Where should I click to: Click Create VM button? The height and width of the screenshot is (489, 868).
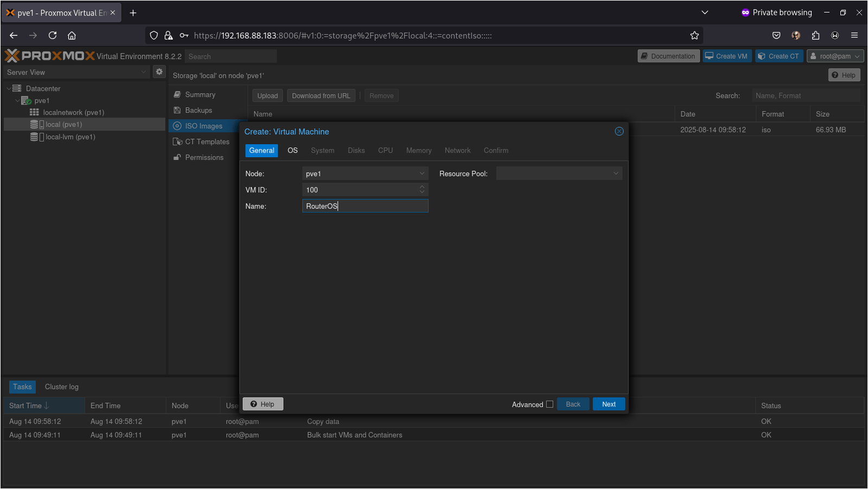[727, 56]
